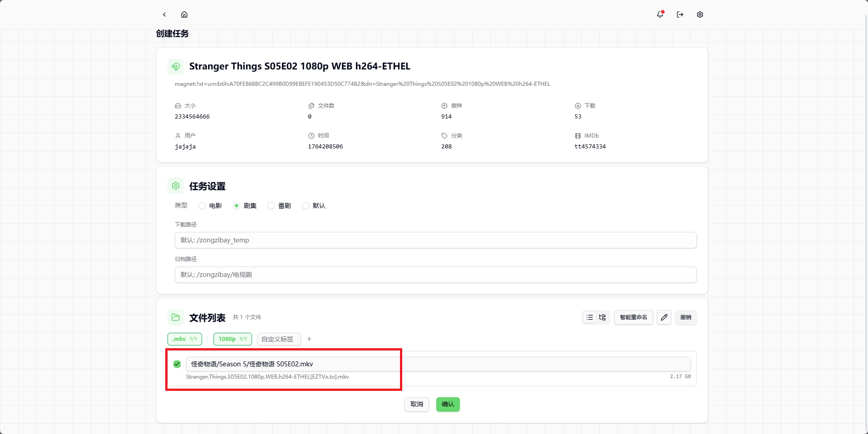Screen dimensions: 868x434
Task: Toggle the 1080p filter tag
Action: (x=232, y=339)
